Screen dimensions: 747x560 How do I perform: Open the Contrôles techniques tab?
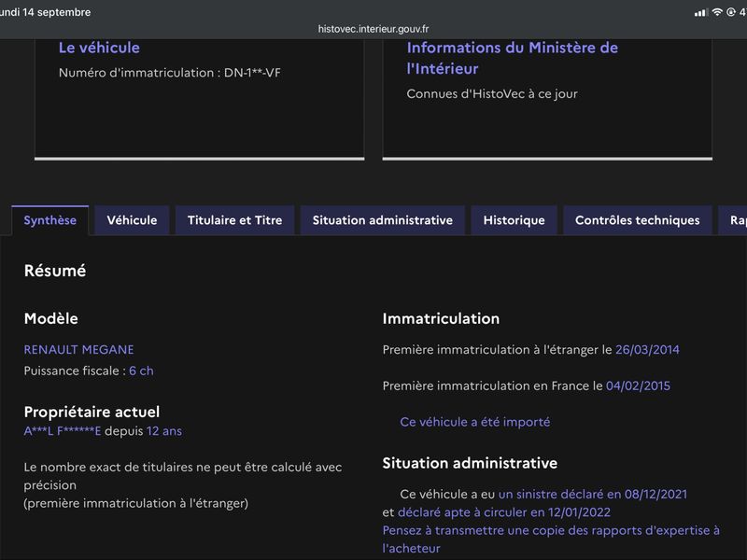tap(638, 220)
